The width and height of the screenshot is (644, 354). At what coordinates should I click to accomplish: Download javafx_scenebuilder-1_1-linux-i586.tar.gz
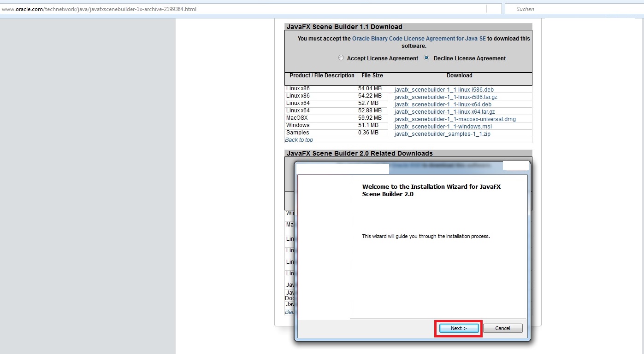[446, 97]
